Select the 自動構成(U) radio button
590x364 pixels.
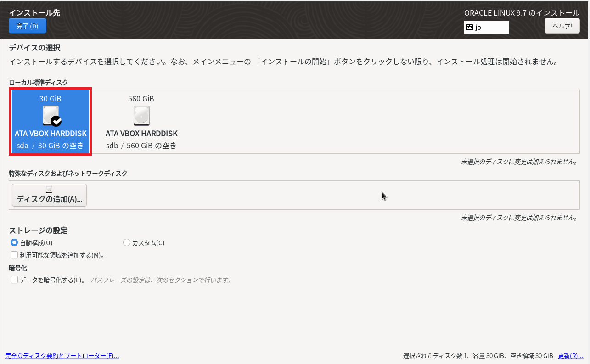click(14, 242)
